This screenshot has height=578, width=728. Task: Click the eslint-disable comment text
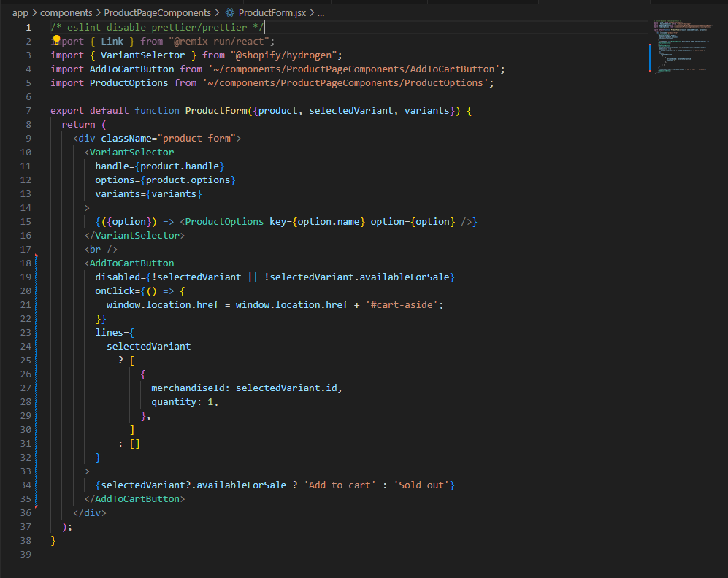click(157, 28)
